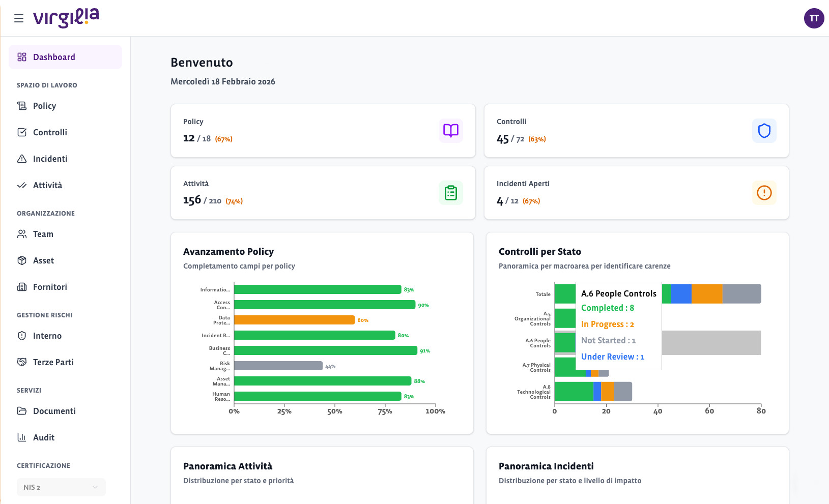Open Policy in the sidebar

(44, 106)
